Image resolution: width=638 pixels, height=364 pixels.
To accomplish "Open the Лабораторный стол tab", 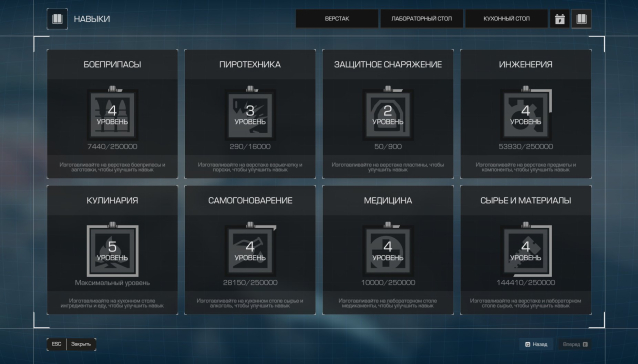I will pyautogui.click(x=422, y=19).
